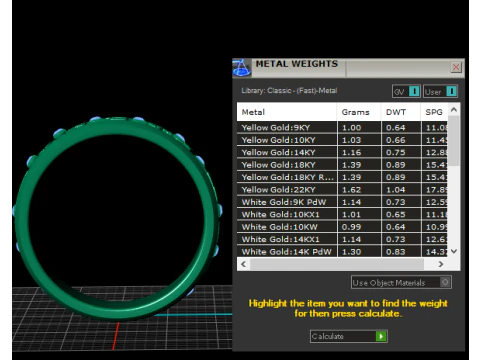Click the 0.99 grams value for 10KW
The width and height of the screenshot is (480, 360).
[351, 227]
